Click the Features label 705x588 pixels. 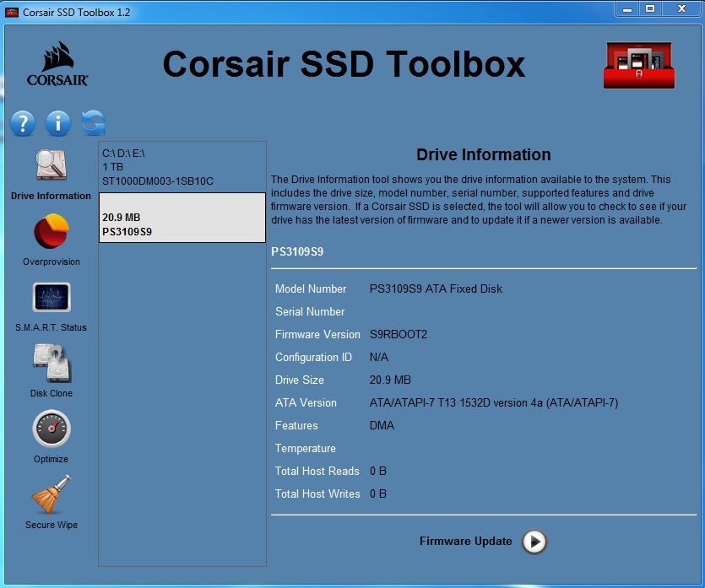[x=296, y=426]
